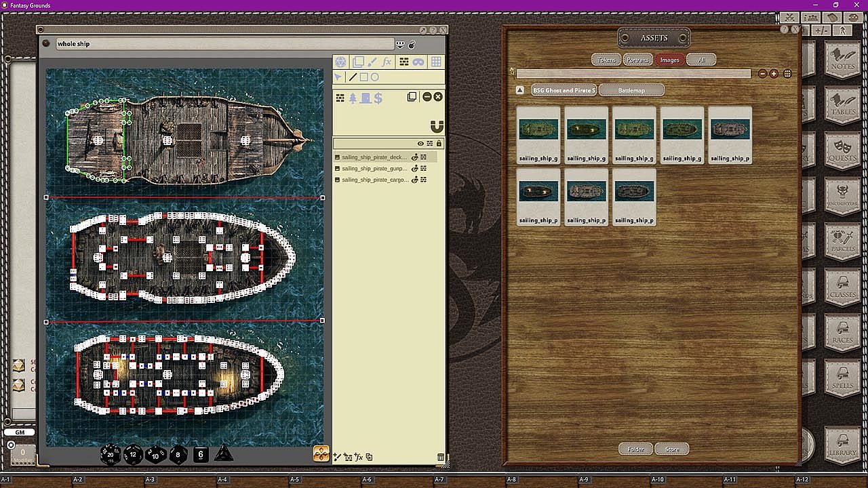
Task: Toggle the wall icon on sailing_ship_pirate_gunp layer
Action: [x=424, y=169]
